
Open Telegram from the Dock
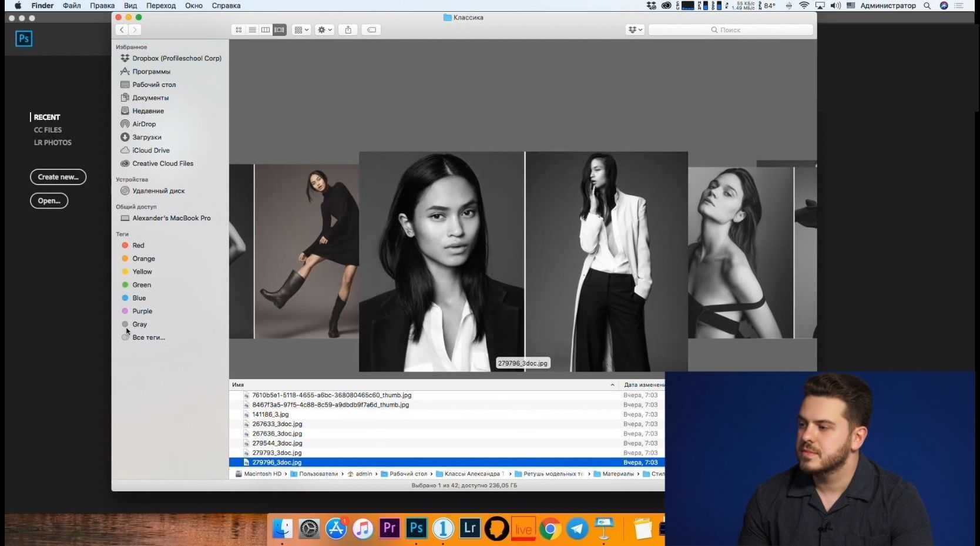pos(577,529)
